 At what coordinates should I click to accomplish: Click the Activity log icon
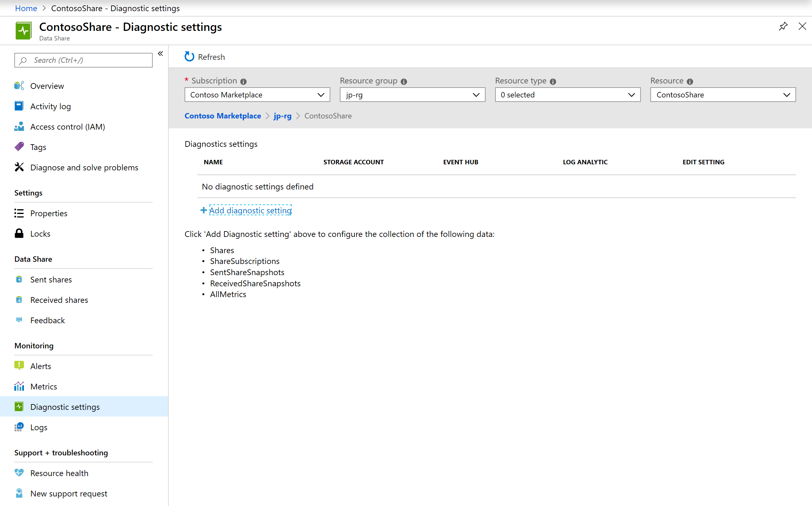click(19, 106)
